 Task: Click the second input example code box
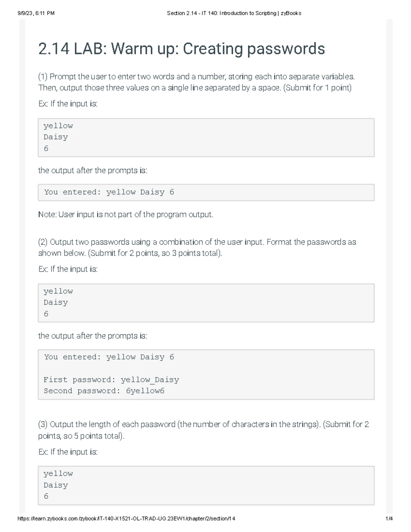pyautogui.click(x=206, y=303)
